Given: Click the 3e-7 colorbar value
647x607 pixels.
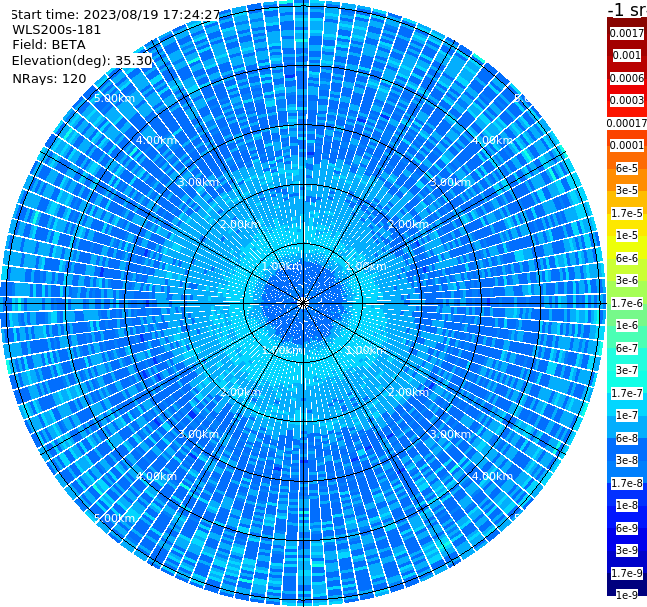Looking at the screenshot, I should (627, 370).
